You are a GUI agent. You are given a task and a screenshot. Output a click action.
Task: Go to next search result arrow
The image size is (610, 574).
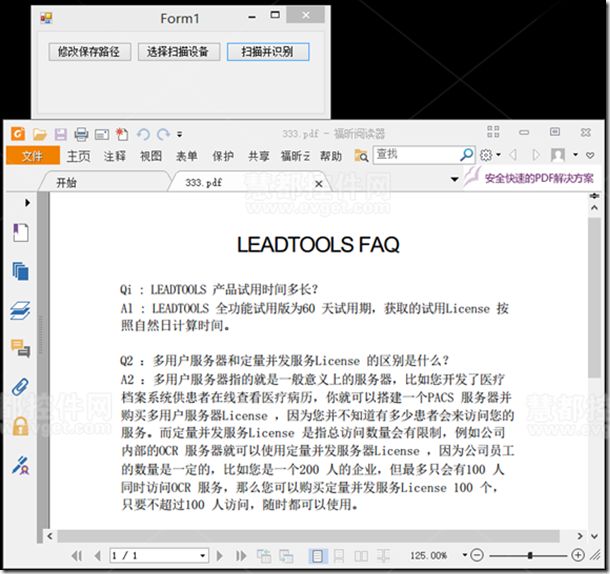536,155
